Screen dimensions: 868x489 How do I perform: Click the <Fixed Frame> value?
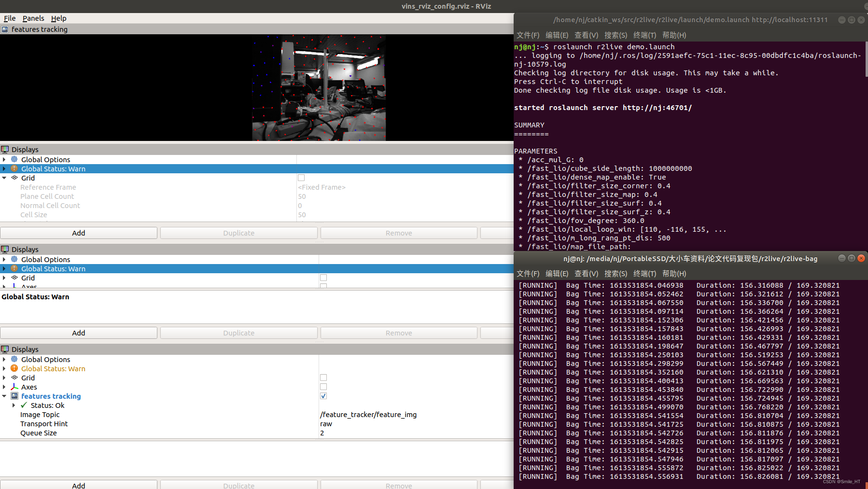click(322, 187)
